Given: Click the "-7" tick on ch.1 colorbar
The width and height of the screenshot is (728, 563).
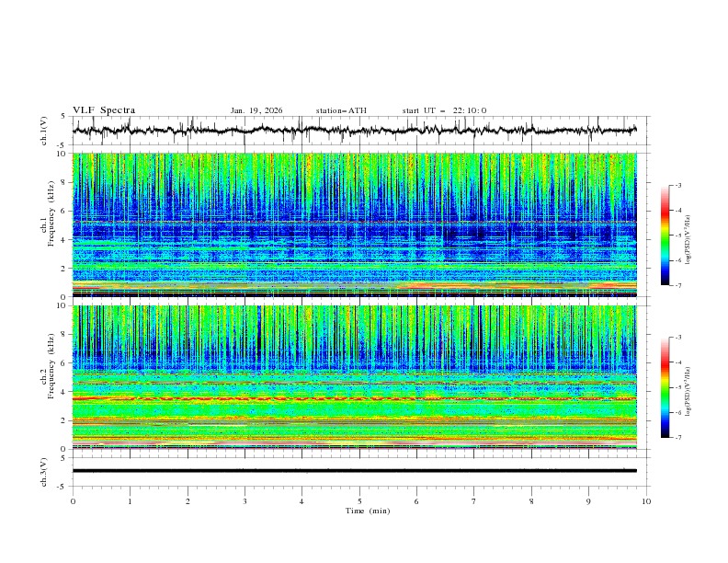Looking at the screenshot, I should click(x=677, y=285).
